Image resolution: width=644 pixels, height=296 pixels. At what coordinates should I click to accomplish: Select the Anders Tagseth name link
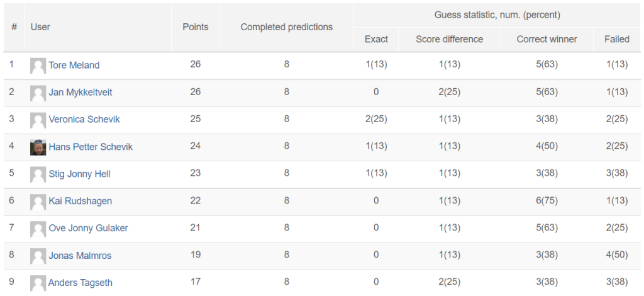point(80,283)
